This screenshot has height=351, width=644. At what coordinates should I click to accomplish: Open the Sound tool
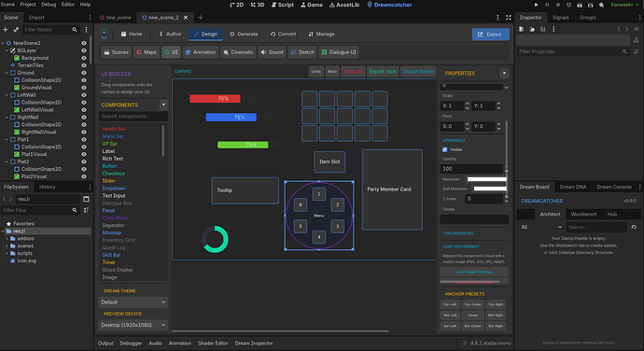[272, 52]
